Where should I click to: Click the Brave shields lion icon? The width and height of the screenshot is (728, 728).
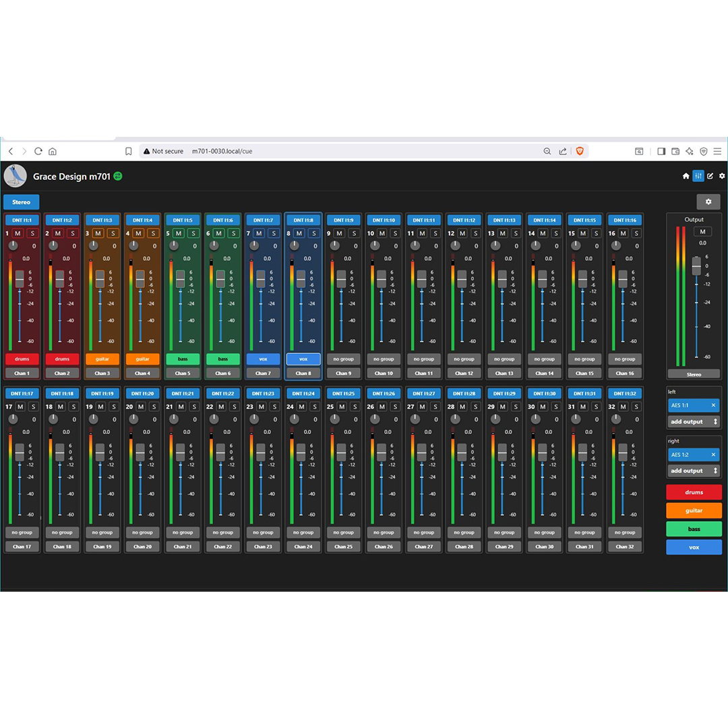click(580, 152)
